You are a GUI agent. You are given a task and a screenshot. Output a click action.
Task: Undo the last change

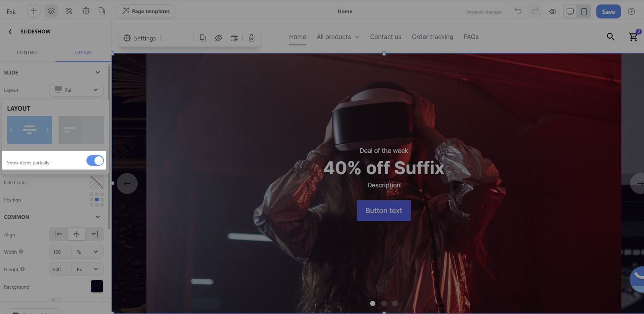518,11
